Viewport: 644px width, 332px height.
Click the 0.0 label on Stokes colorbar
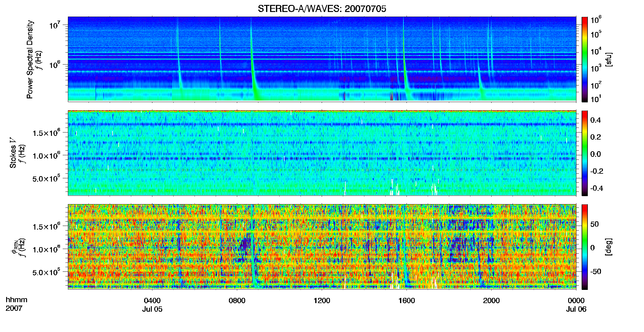point(595,154)
